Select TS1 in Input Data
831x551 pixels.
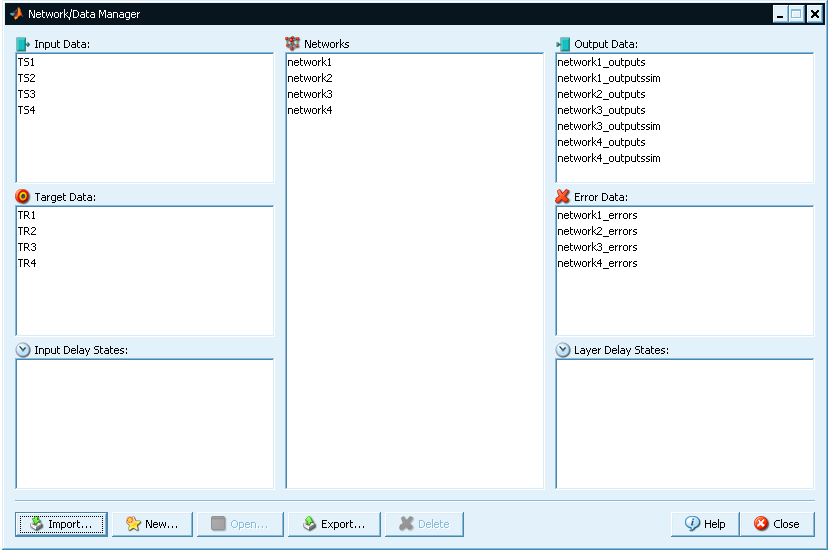[x=145, y=62]
